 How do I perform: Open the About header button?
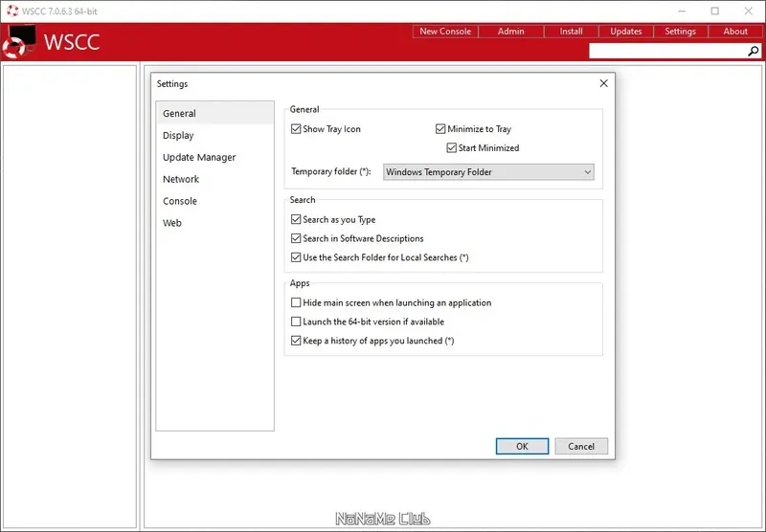point(735,32)
